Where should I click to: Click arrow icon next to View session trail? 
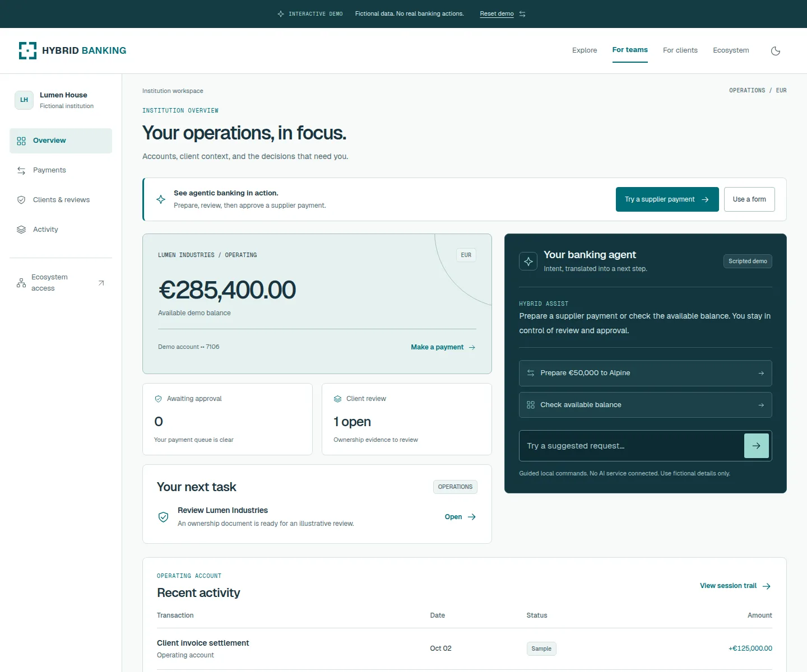(767, 586)
